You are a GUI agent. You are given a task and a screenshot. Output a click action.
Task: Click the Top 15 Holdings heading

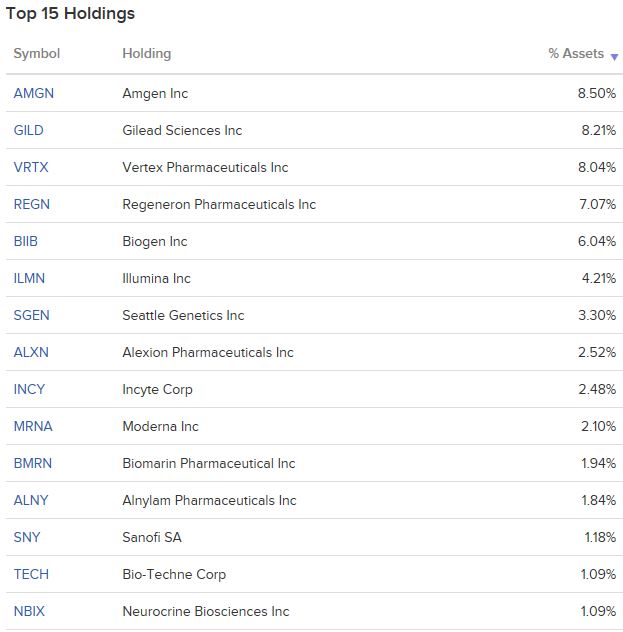[70, 14]
